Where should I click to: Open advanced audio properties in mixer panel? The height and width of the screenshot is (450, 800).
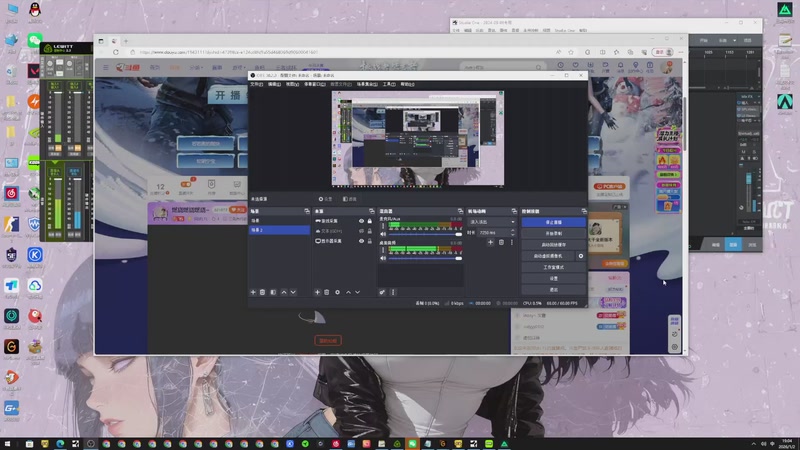[x=382, y=292]
